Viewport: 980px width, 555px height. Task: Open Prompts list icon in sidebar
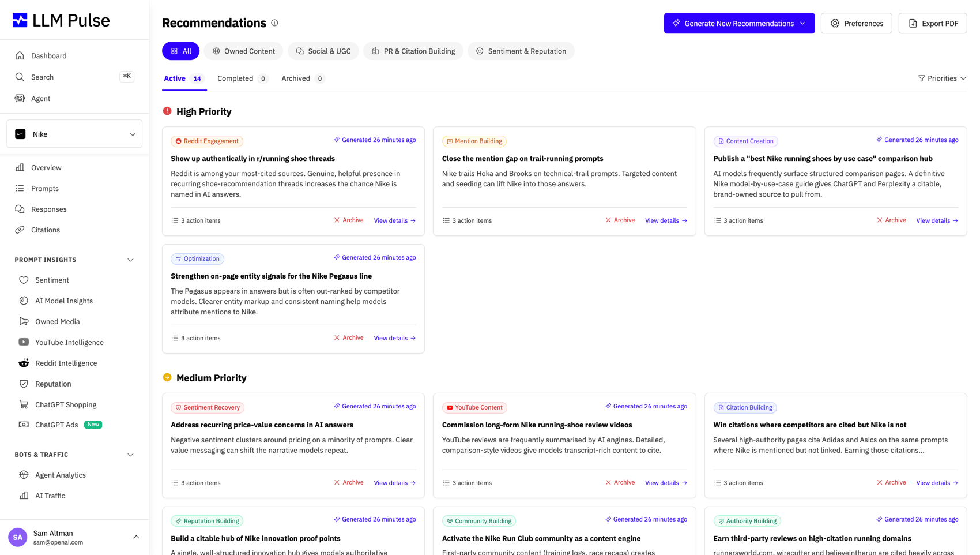pyautogui.click(x=20, y=189)
